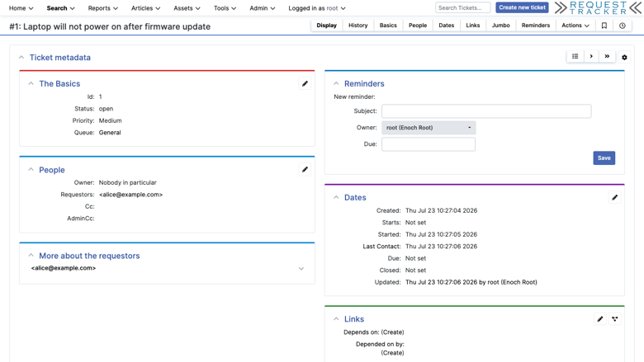The width and height of the screenshot is (644, 362).
Task: Focus the reminder Subject field
Action: coord(486,111)
